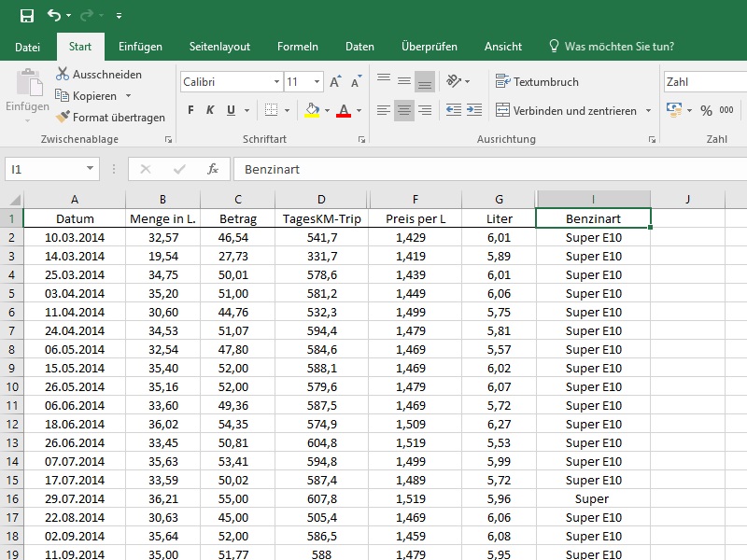
Task: Toggle bold formatting (F)
Action: pyautogui.click(x=190, y=110)
